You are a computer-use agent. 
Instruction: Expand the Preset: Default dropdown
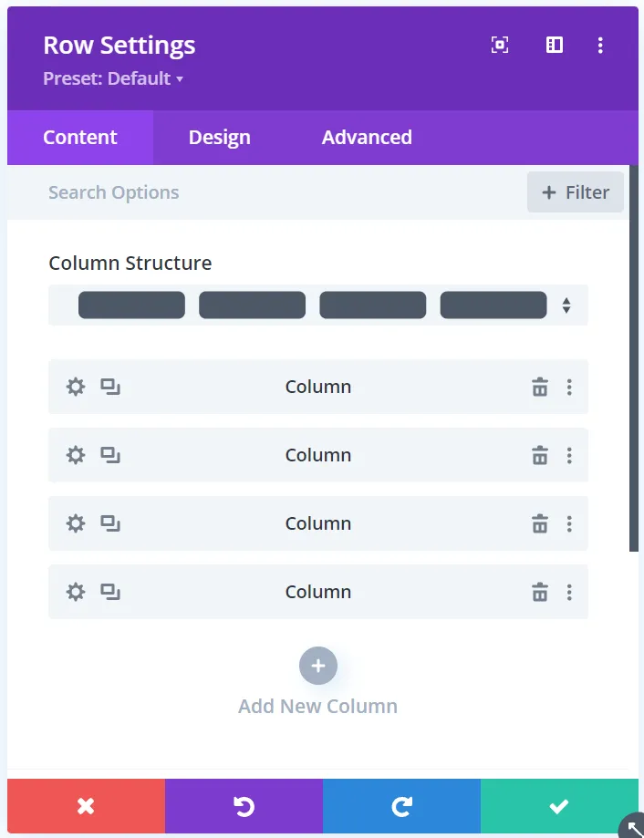click(x=113, y=78)
